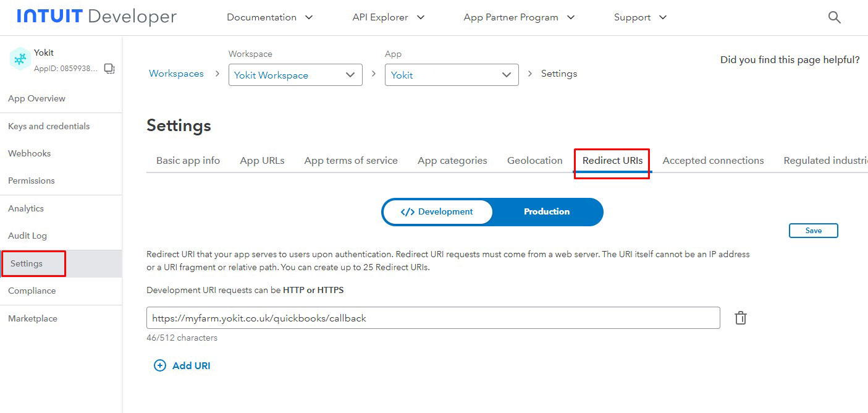Select the Redirect URIs tab
The width and height of the screenshot is (868, 413).
click(612, 161)
